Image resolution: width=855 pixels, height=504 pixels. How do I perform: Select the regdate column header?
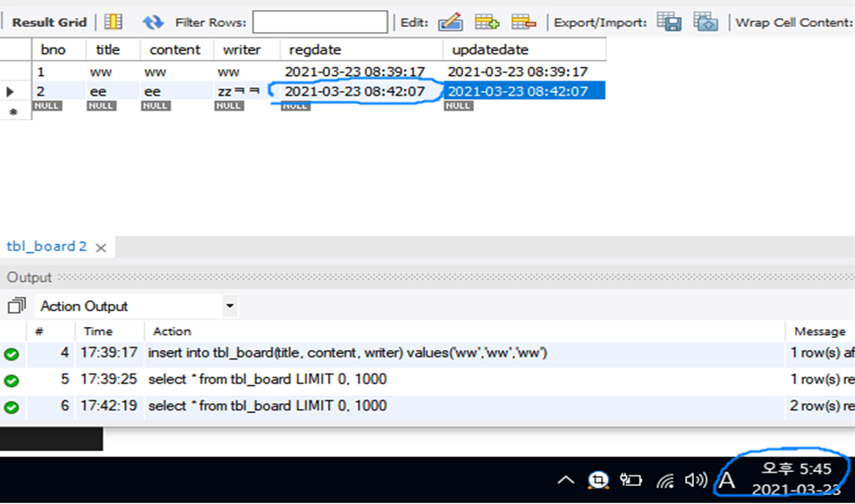361,49
